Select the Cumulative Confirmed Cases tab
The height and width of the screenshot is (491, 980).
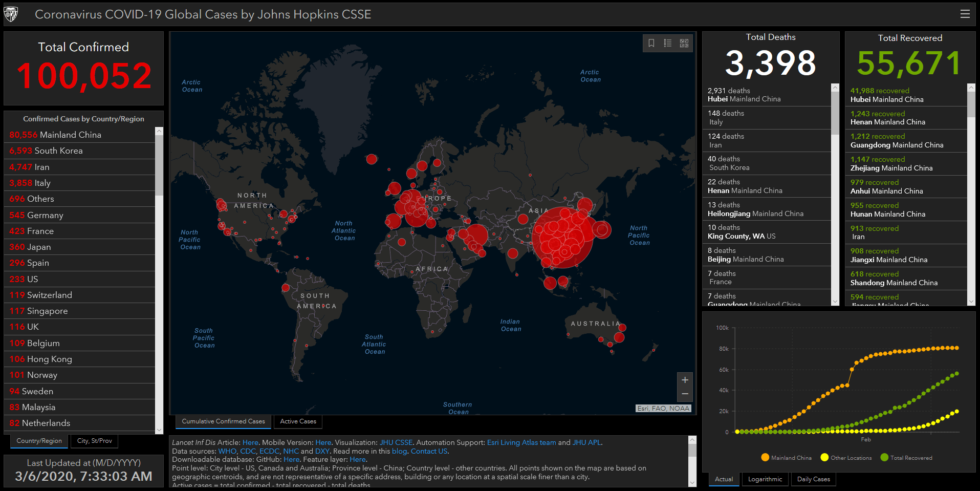click(x=223, y=421)
